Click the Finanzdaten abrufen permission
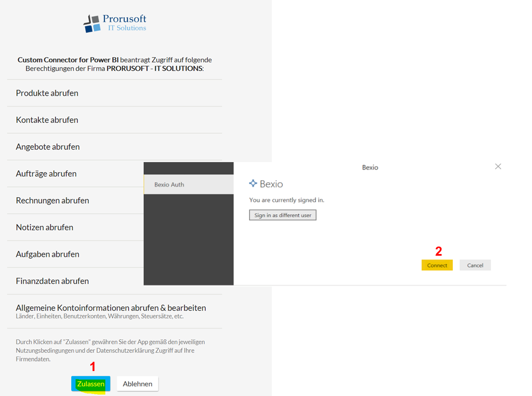 pos(52,281)
